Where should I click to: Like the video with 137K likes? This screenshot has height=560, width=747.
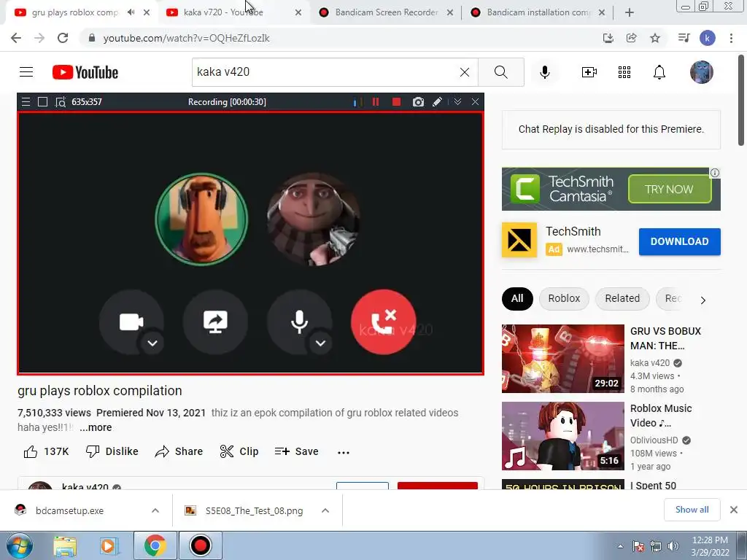[x=46, y=451]
